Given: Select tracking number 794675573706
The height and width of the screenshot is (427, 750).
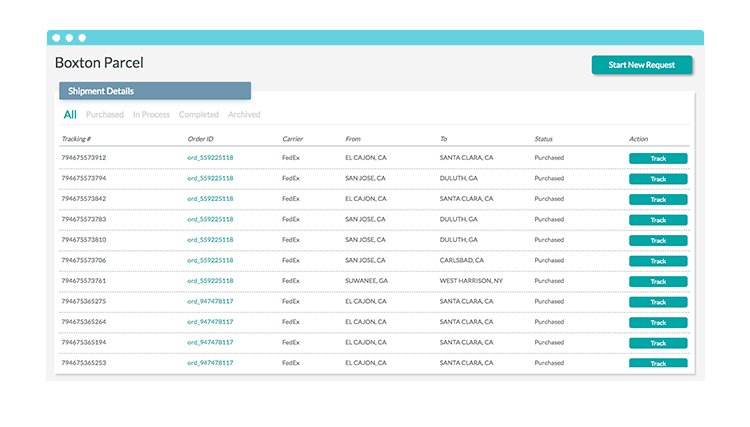Looking at the screenshot, I should [84, 260].
